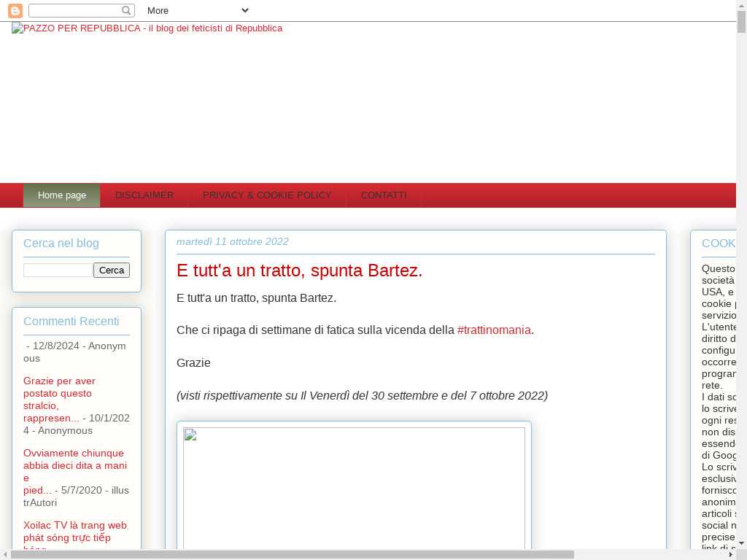Open the Home page tab
This screenshot has height=560, width=747.
click(62, 195)
